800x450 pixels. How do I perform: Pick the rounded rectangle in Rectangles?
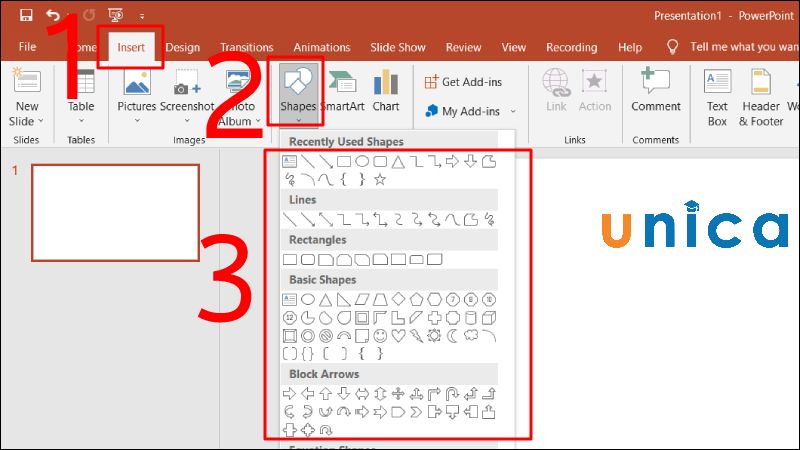pyautogui.click(x=308, y=260)
